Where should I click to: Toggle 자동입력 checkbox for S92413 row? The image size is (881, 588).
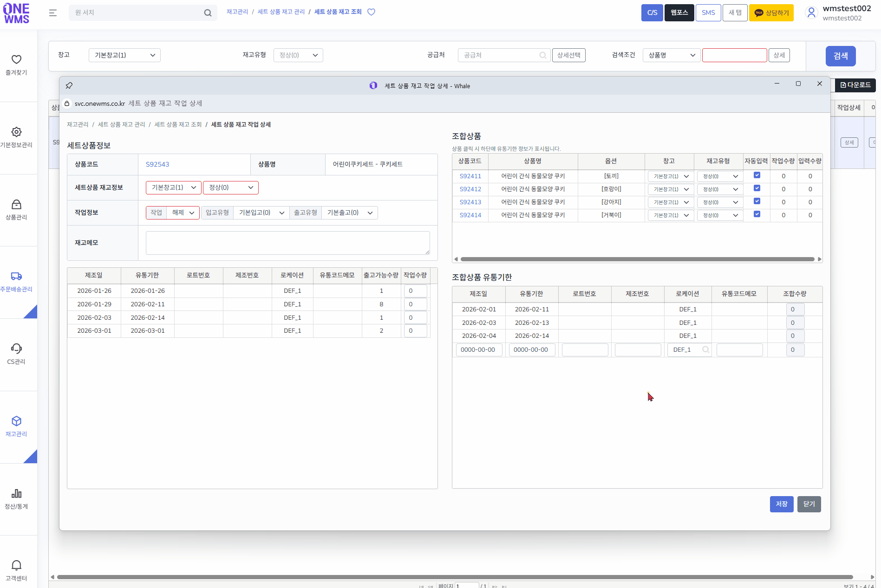point(757,201)
